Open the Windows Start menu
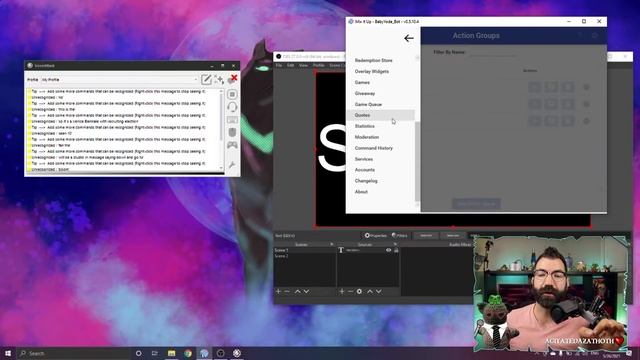 (x=8, y=353)
